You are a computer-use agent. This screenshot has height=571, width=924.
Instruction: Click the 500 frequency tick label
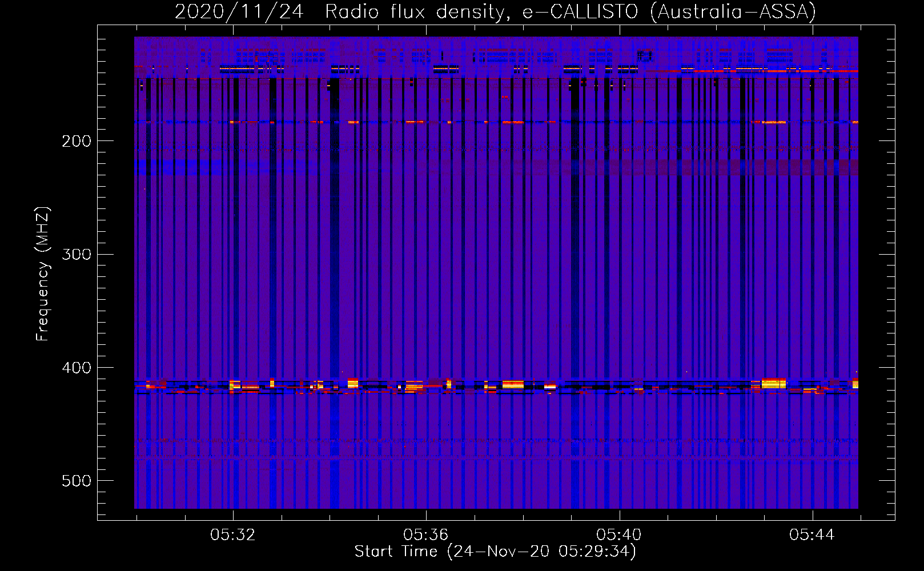(x=77, y=481)
